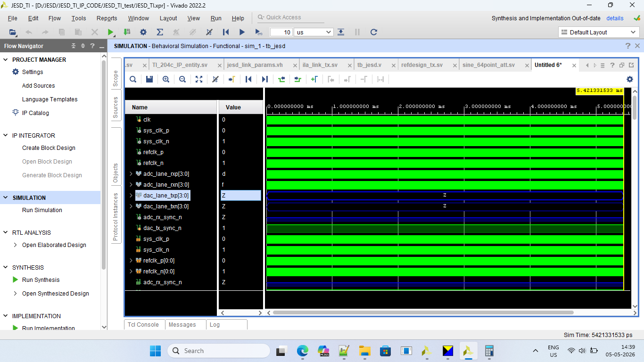Viewport: 644px width, 362px height.
Task: Click waveform Search magnifier icon
Action: pos(133,79)
